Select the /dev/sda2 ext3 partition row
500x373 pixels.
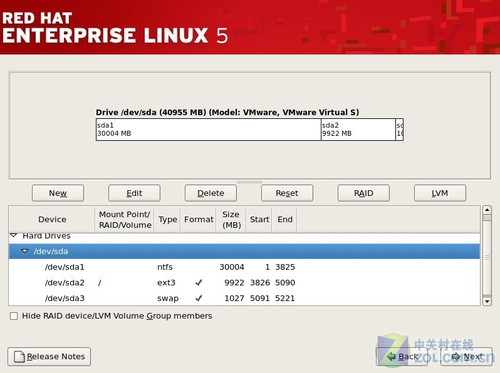point(244,283)
